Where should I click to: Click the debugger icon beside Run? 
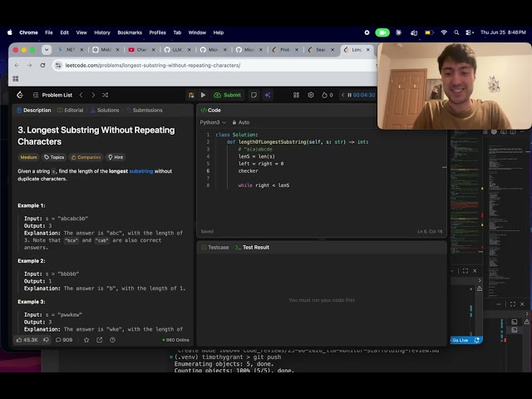coord(191,95)
